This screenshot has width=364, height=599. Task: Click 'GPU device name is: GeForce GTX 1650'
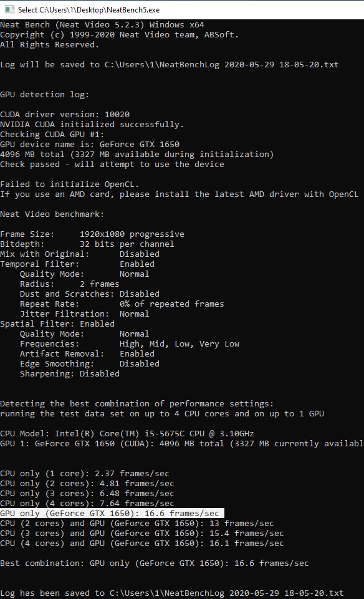coord(90,145)
